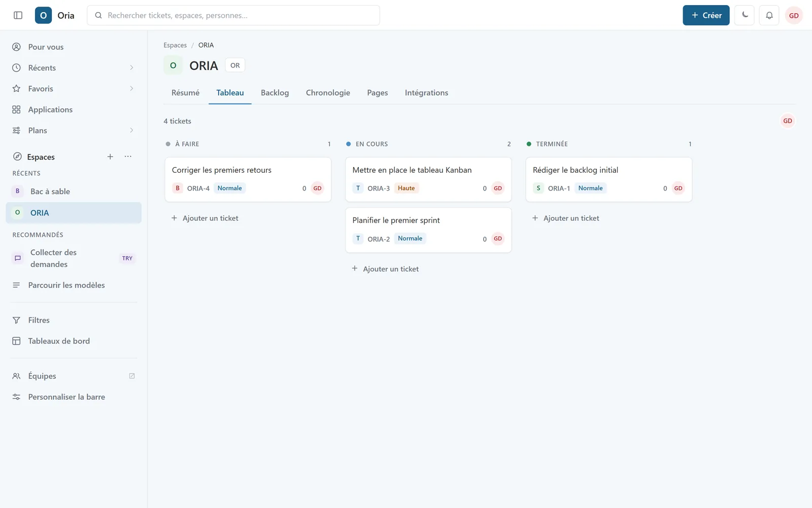812x508 pixels.
Task: Open notifications via the bell icon
Action: pyautogui.click(x=769, y=15)
